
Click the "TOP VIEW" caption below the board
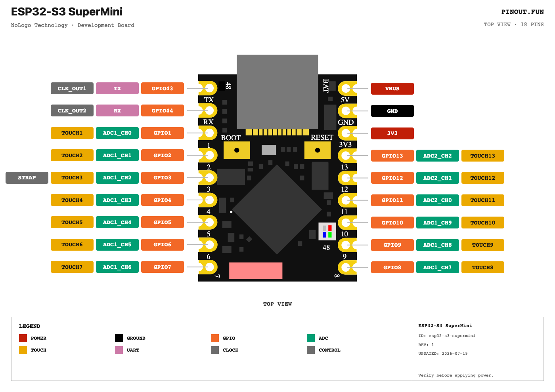pos(277,304)
